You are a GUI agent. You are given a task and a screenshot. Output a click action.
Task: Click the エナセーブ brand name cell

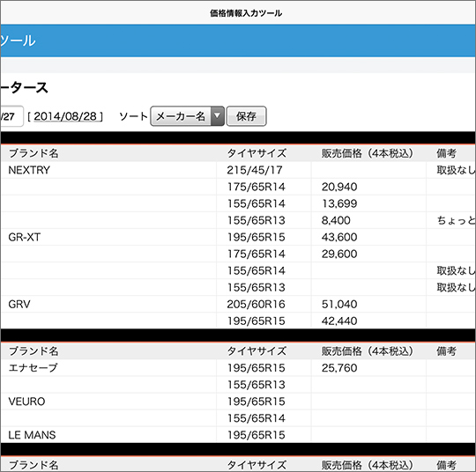pyautogui.click(x=108, y=368)
